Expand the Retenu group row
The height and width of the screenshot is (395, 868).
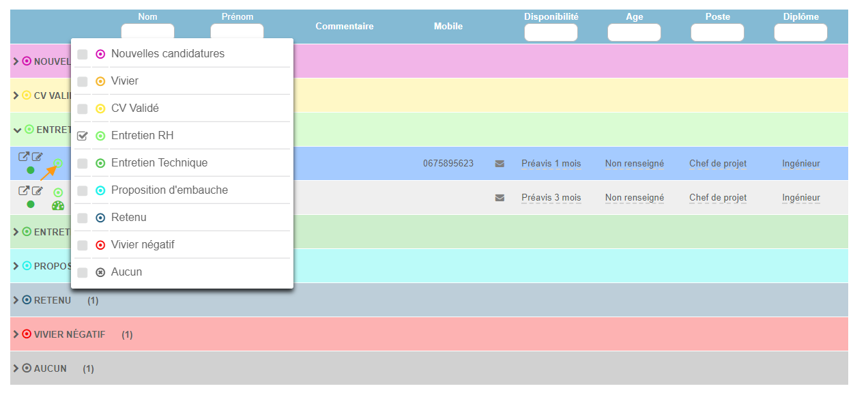click(16, 300)
